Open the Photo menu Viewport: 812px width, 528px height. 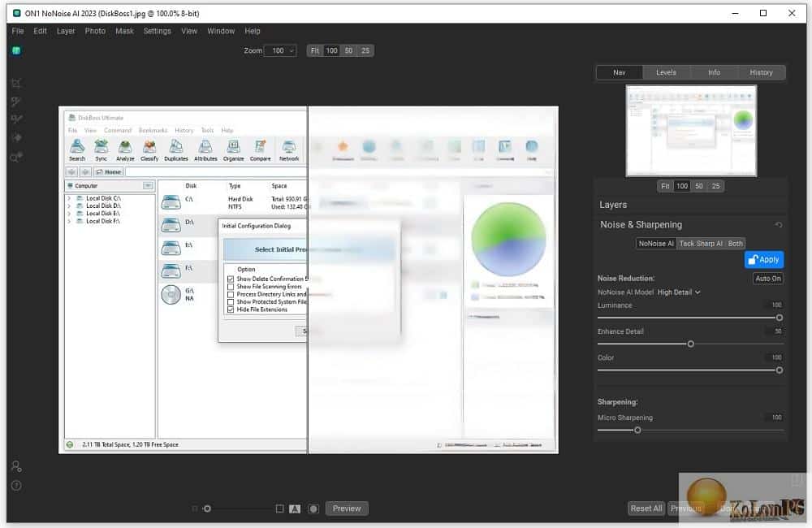pos(95,31)
